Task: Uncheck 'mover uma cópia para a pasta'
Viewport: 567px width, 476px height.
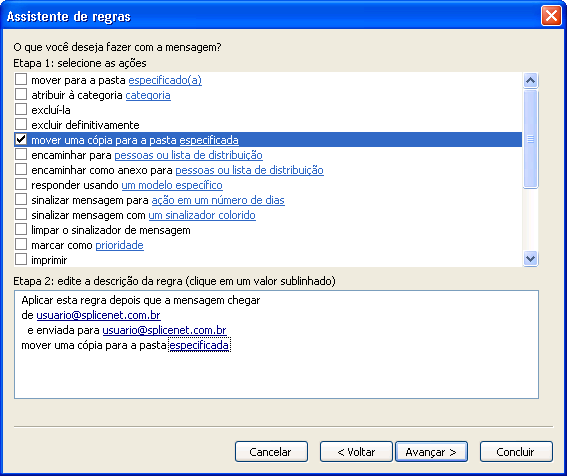Action: [x=21, y=139]
